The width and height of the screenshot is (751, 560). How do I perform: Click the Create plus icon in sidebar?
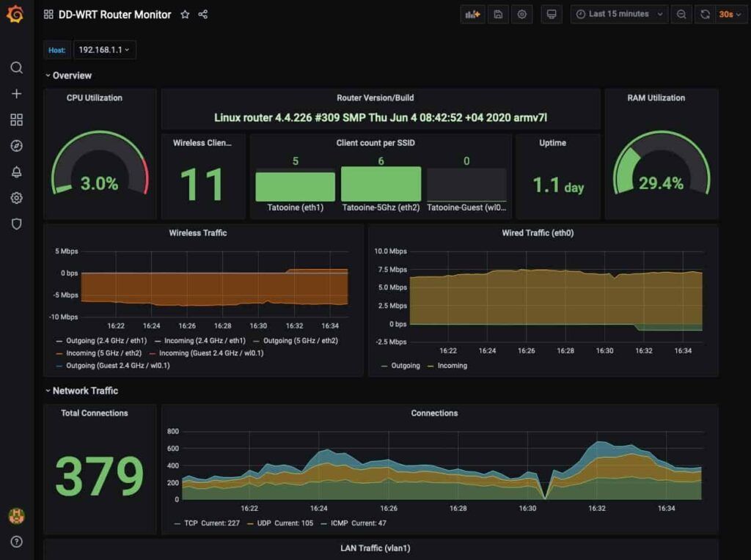point(16,93)
